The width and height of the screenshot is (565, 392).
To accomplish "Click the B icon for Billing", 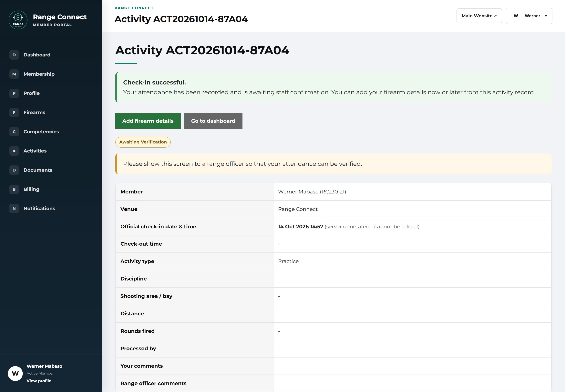I will click(x=14, y=189).
